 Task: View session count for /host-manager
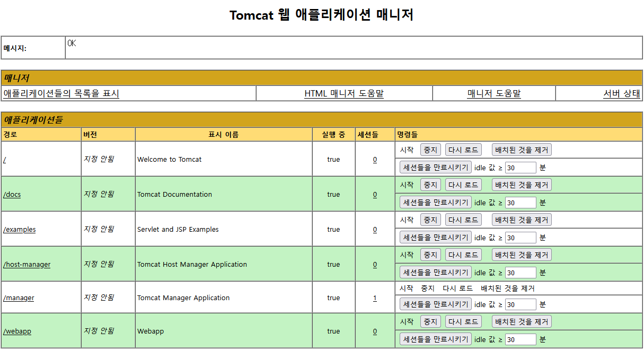(375, 265)
